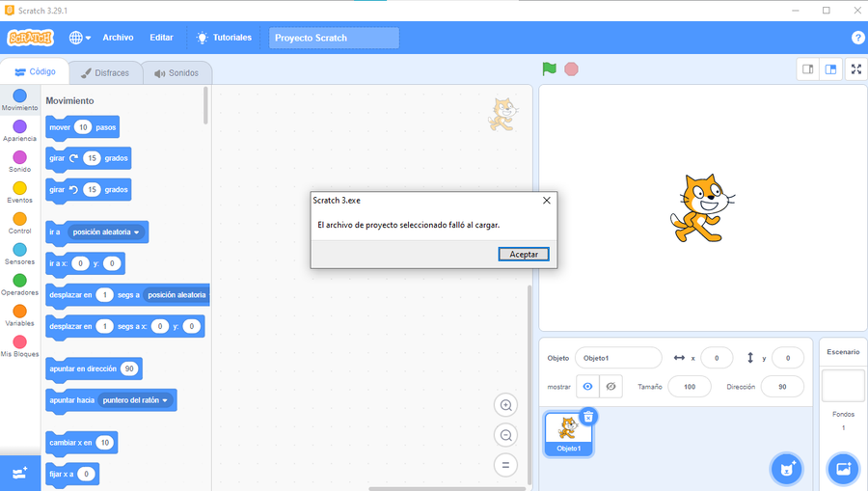The height and width of the screenshot is (491, 868).
Task: Click the green flag to start
Action: coord(549,69)
